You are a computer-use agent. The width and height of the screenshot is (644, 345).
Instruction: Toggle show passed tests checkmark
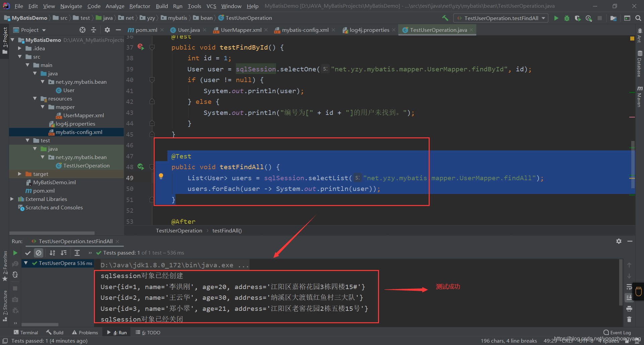pyautogui.click(x=28, y=253)
